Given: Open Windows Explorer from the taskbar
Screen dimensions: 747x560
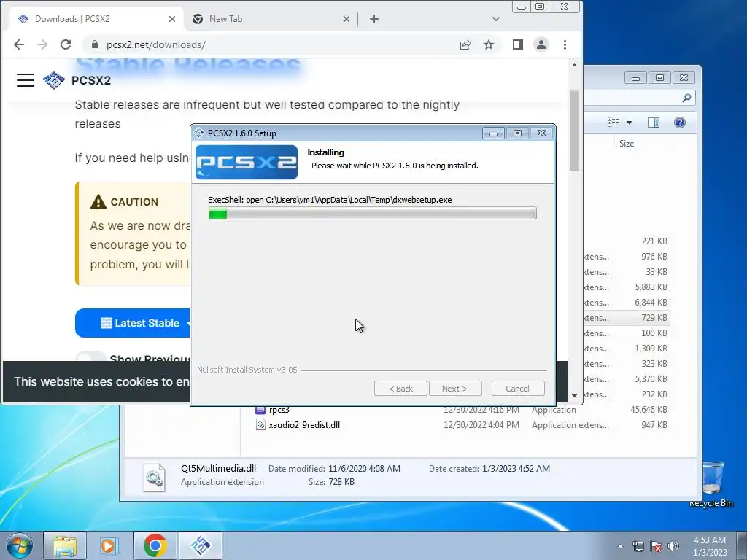Looking at the screenshot, I should click(65, 545).
